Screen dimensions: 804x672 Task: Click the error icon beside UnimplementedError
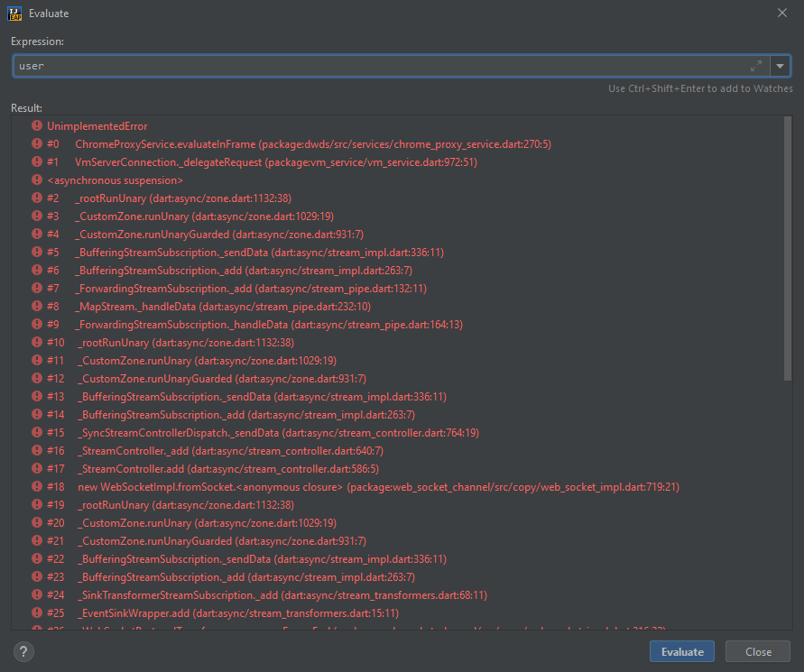(36, 125)
